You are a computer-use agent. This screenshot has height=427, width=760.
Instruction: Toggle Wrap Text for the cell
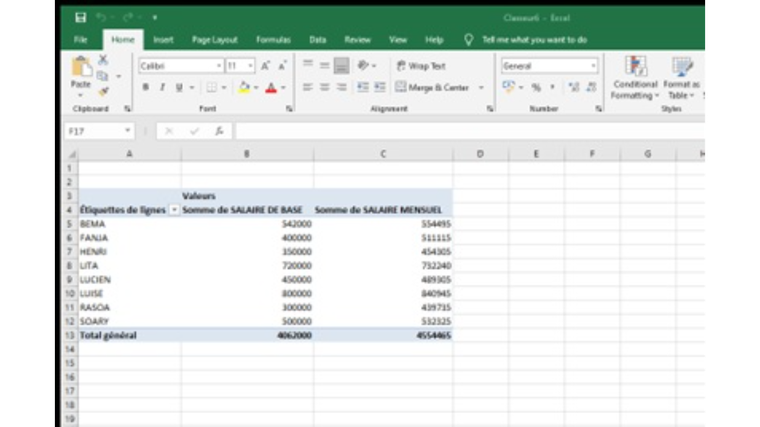pyautogui.click(x=420, y=66)
